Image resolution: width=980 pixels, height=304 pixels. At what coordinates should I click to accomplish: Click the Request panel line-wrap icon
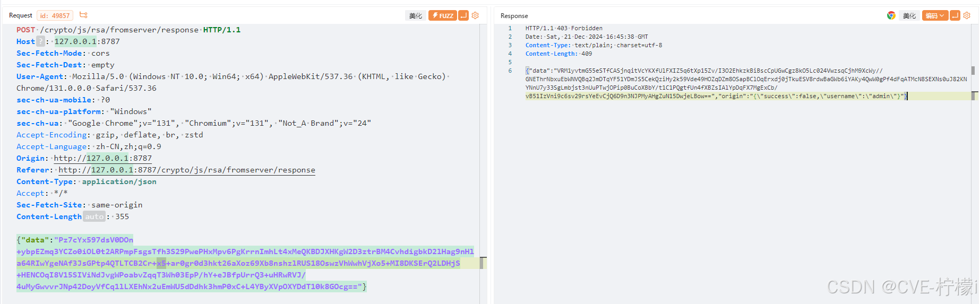point(463,15)
